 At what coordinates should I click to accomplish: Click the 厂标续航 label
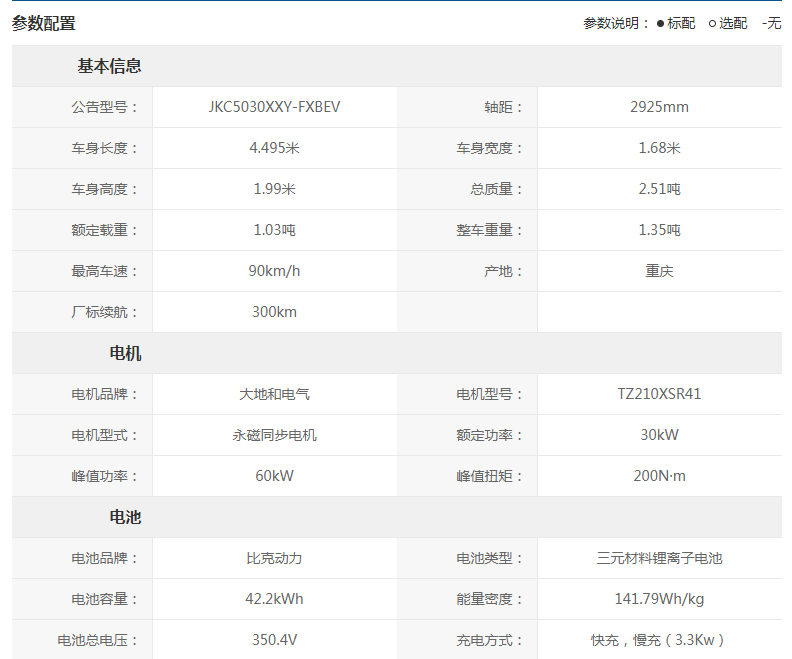105,312
